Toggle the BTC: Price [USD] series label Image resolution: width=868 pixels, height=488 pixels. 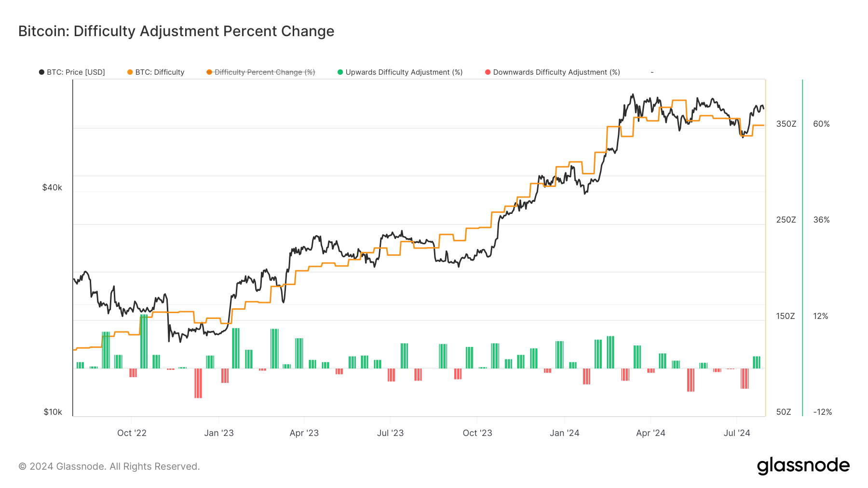coord(76,72)
